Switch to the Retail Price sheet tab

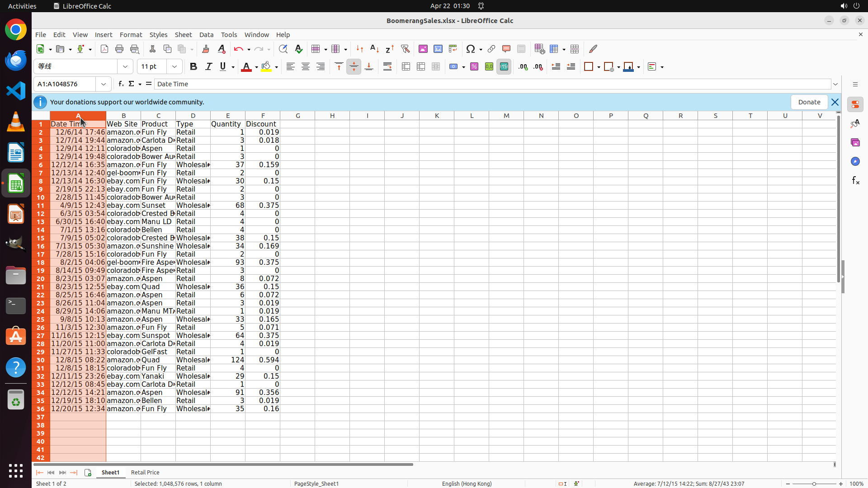pyautogui.click(x=145, y=472)
